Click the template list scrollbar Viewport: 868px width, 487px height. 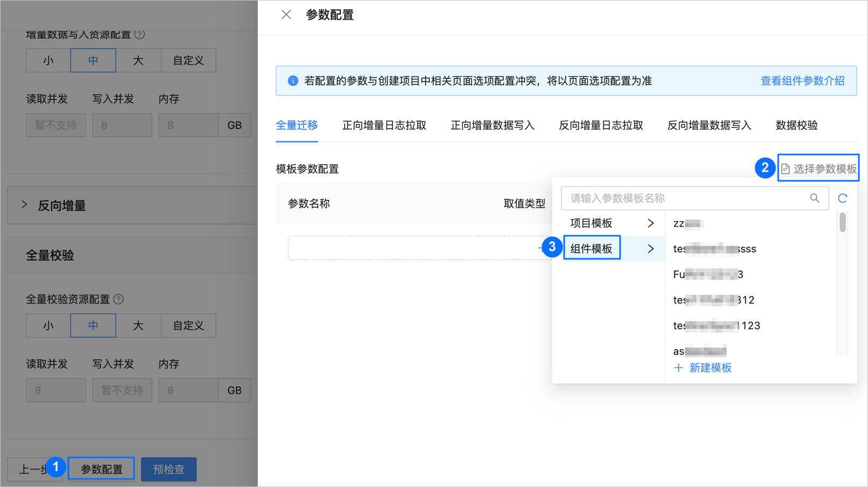pos(843,222)
